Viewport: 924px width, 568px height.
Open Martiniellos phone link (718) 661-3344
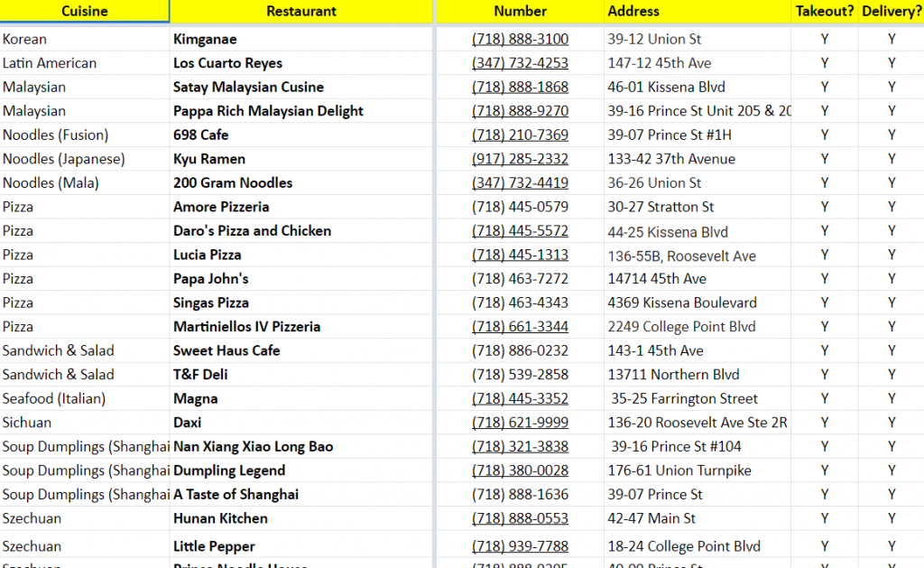tap(520, 327)
